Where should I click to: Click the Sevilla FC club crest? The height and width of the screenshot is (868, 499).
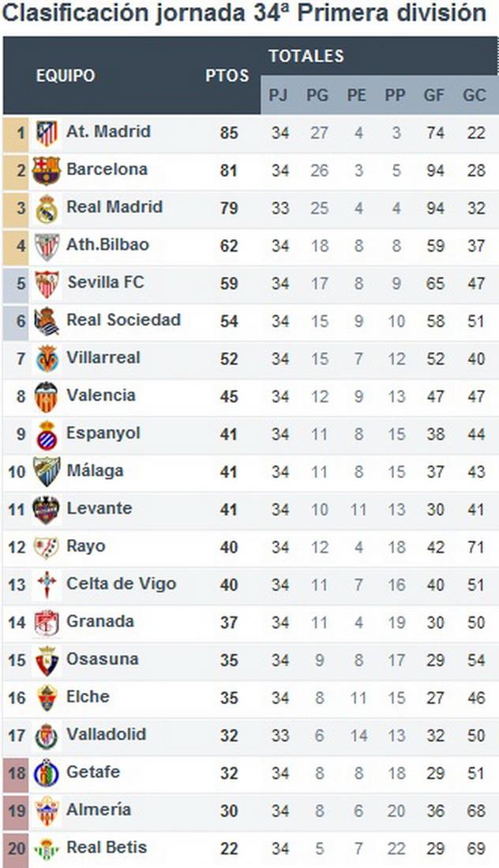point(47,284)
